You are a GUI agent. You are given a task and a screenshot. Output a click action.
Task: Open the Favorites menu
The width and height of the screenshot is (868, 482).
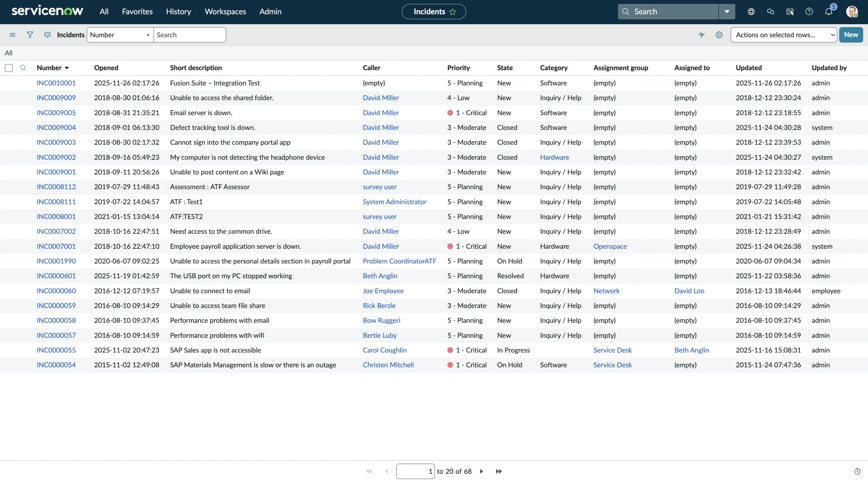coord(137,12)
